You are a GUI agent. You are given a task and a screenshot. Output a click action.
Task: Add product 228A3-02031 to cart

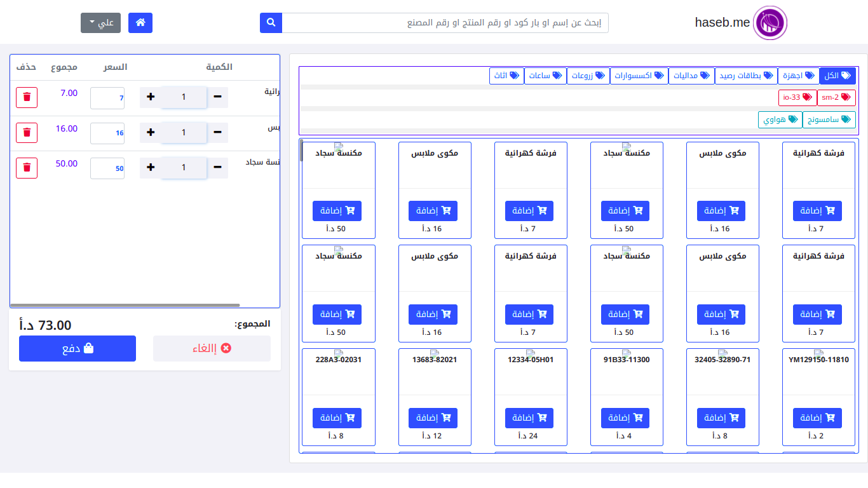tap(337, 418)
